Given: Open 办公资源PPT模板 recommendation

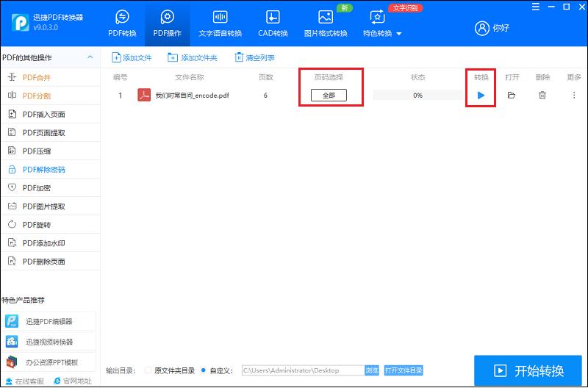Looking at the screenshot, I should [x=49, y=362].
